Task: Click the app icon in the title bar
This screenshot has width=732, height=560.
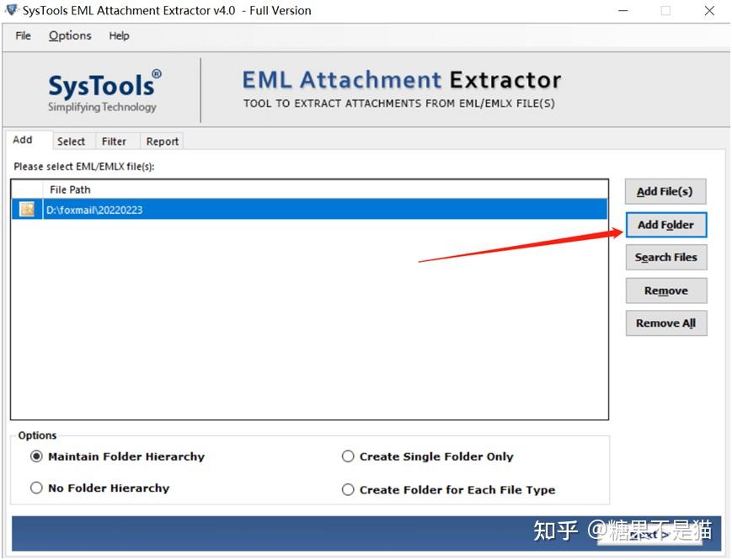Action: coord(11,10)
